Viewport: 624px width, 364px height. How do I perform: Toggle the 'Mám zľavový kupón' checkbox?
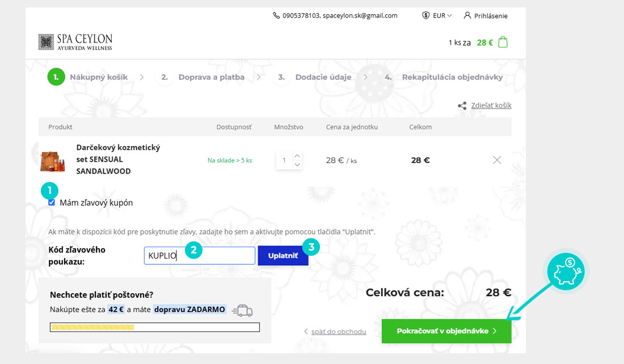point(52,202)
